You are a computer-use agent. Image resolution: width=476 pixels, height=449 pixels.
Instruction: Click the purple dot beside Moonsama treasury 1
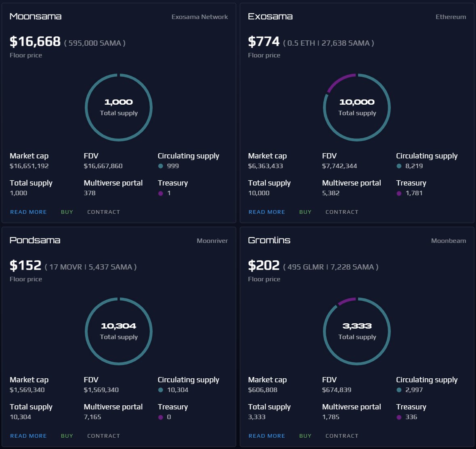point(161,193)
